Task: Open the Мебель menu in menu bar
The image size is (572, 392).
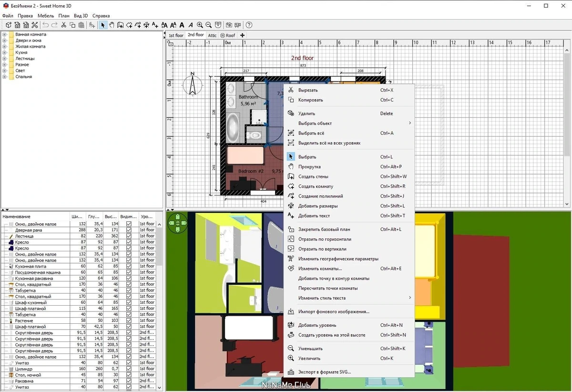Action: click(46, 16)
